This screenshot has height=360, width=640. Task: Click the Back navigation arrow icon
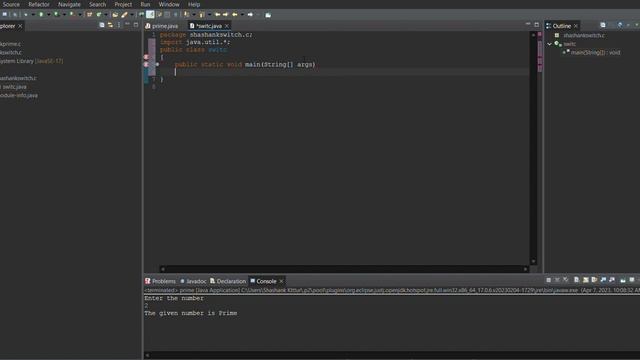click(235, 14)
